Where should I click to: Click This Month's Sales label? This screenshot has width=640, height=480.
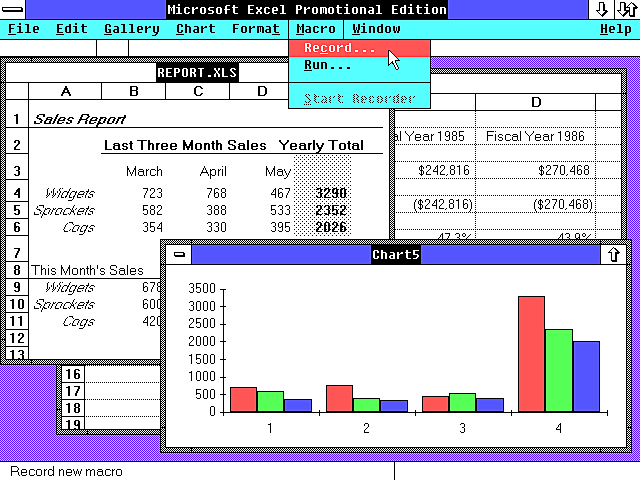pyautogui.click(x=87, y=271)
